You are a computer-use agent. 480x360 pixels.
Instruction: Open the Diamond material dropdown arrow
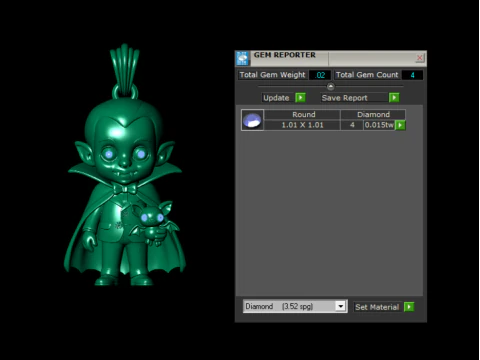tap(340, 306)
